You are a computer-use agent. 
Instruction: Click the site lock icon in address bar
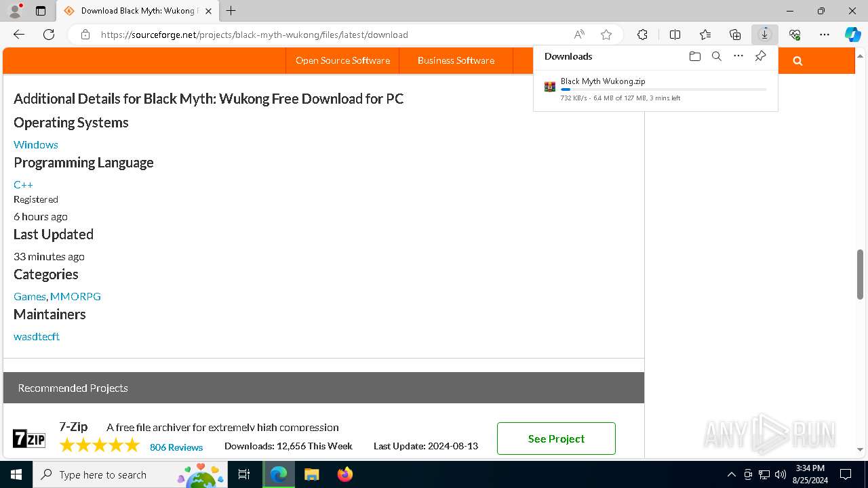tap(85, 35)
